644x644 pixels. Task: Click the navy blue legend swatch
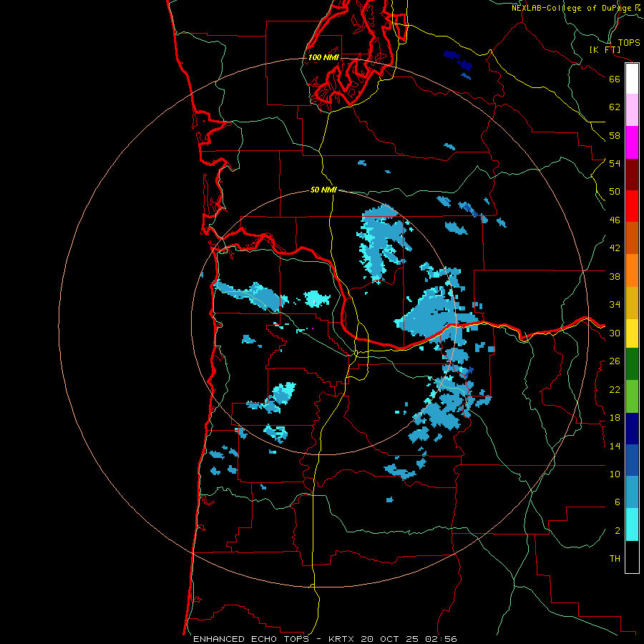point(632,429)
